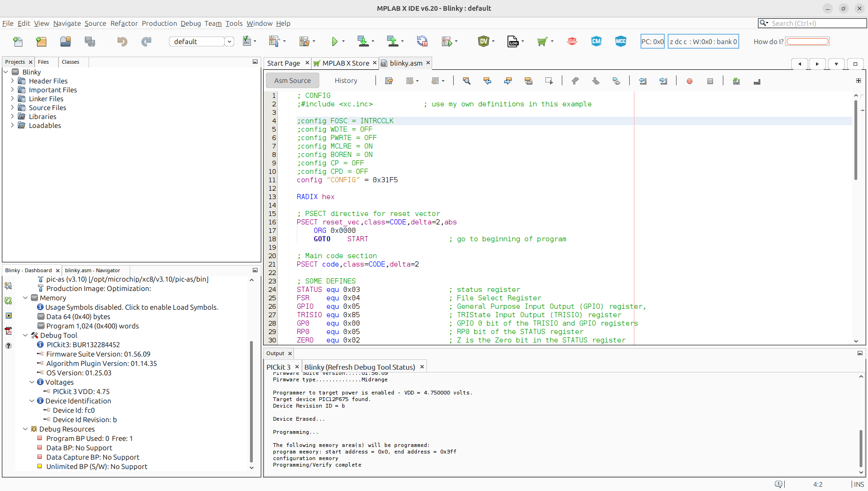Click the Hold in Reset icon
Screen dimensions: 868x491
[x=422, y=42]
